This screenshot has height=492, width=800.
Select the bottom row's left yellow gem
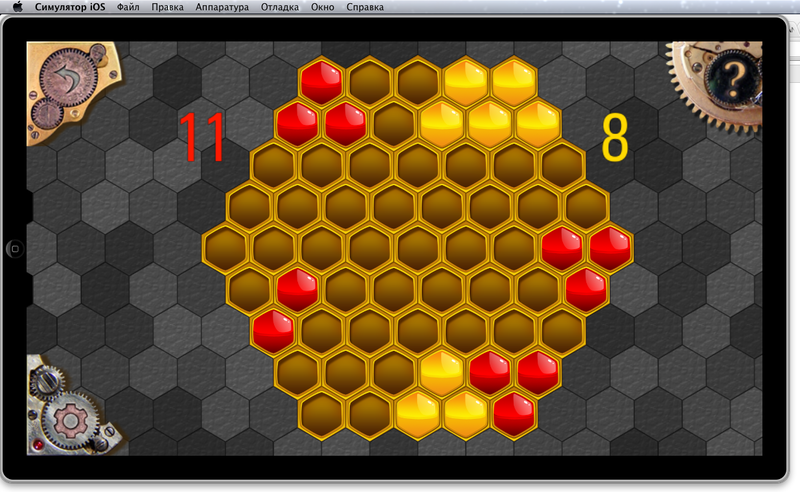click(x=418, y=414)
